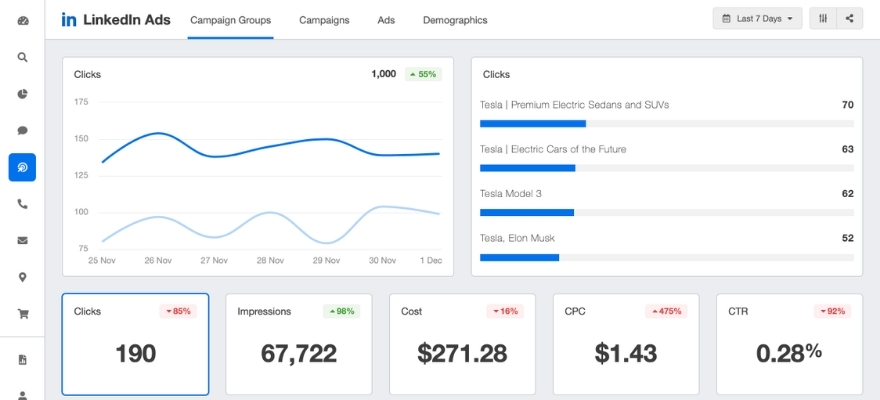The height and width of the screenshot is (400, 880).
Task: Click the 150 y-axis label
Action: (x=81, y=139)
